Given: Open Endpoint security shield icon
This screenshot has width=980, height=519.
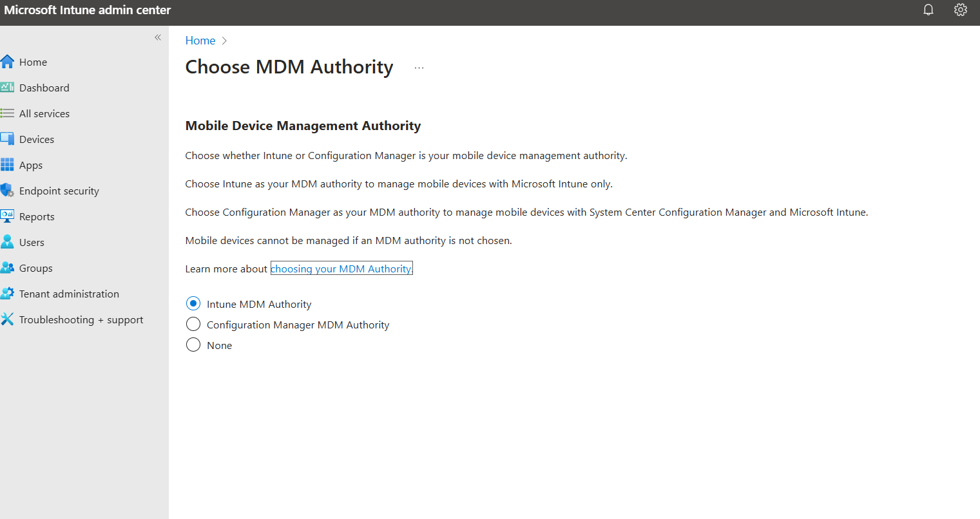Looking at the screenshot, I should pos(7,191).
